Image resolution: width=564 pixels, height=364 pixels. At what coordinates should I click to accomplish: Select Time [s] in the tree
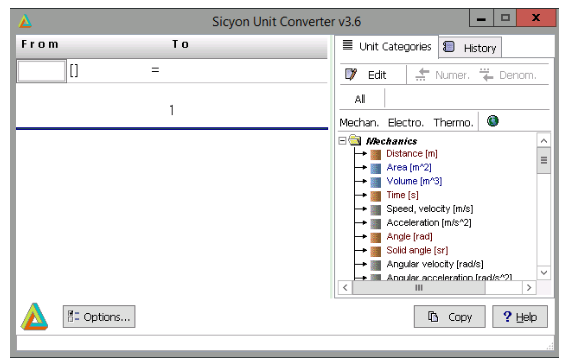pos(402,195)
